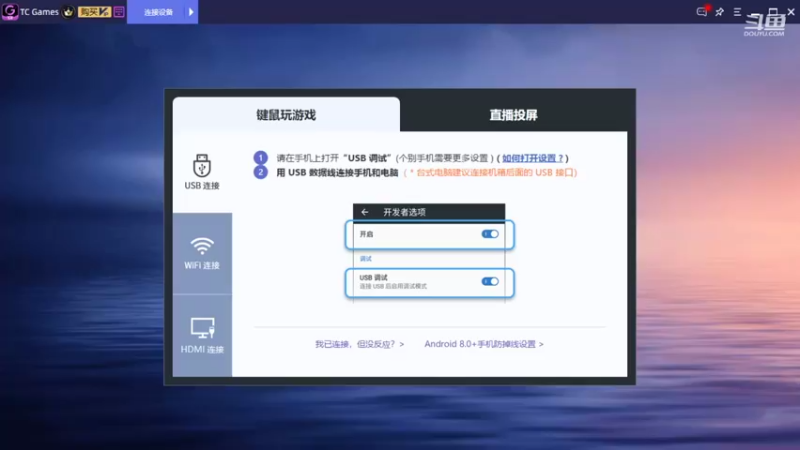Click the text 用 USB 数据线连接手机和电脑

coord(337,172)
